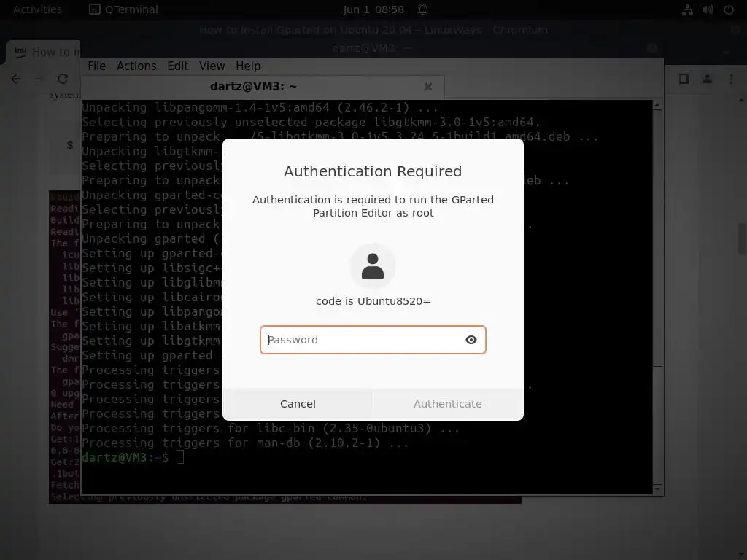Click the 'Authentication Required' heading

coord(373,171)
